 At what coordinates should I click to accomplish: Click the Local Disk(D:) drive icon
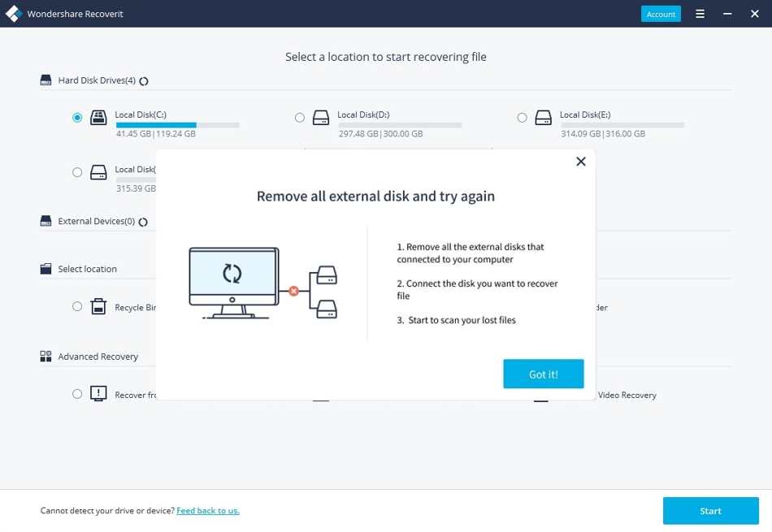tap(321, 118)
